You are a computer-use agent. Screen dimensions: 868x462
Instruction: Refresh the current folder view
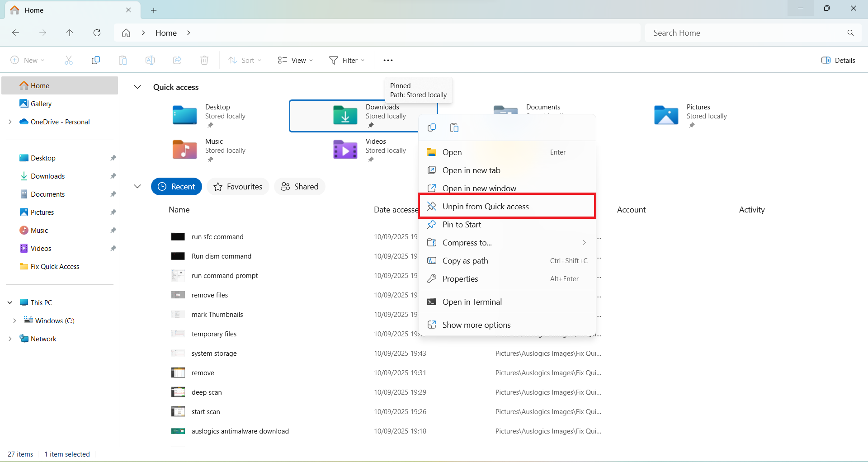point(97,33)
